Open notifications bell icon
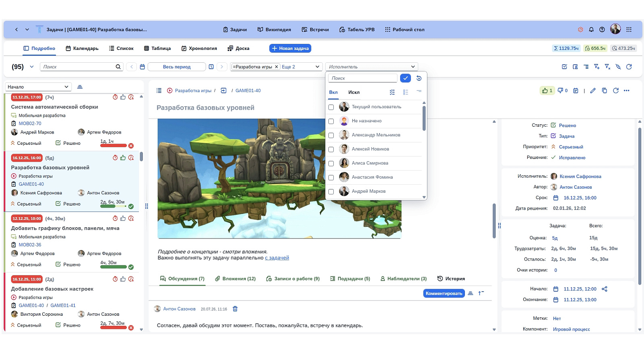644x362 pixels. [591, 29]
